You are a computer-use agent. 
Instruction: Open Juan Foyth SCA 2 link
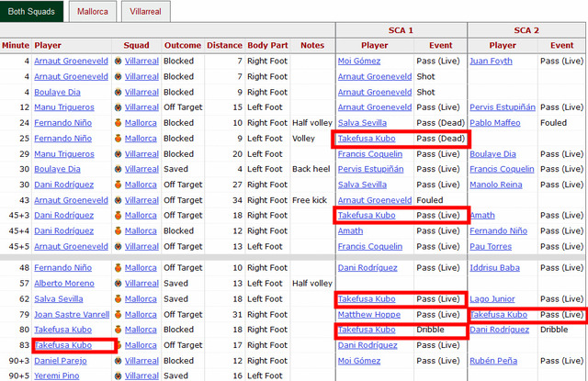[491, 62]
